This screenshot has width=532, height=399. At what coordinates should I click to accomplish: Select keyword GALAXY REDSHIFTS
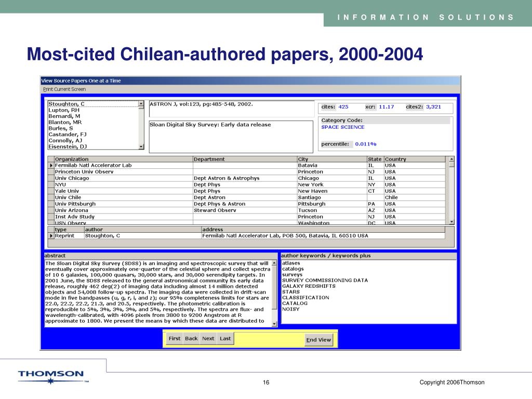[x=309, y=286]
